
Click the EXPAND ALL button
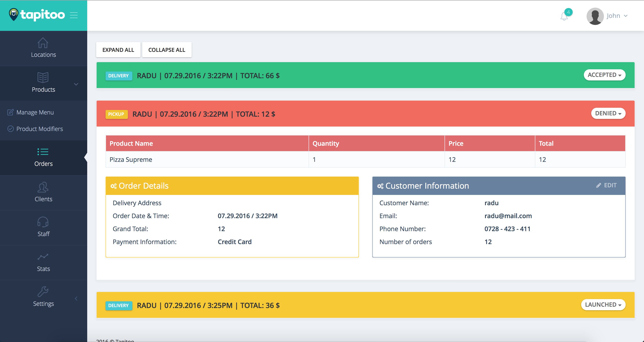[x=118, y=50]
